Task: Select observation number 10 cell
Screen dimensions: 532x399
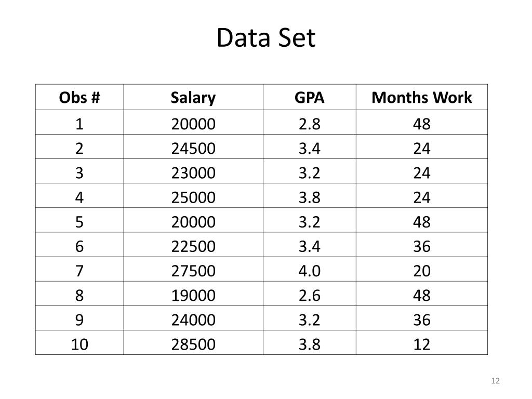Action: pos(79,344)
